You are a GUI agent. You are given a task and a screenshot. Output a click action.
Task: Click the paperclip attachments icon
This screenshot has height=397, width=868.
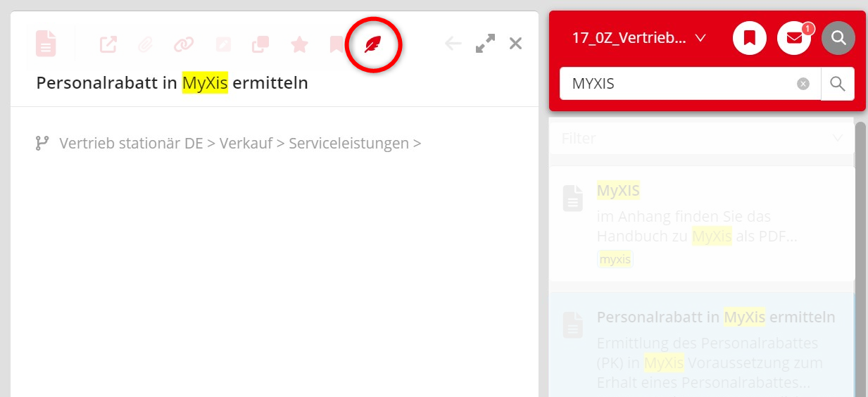coord(145,44)
